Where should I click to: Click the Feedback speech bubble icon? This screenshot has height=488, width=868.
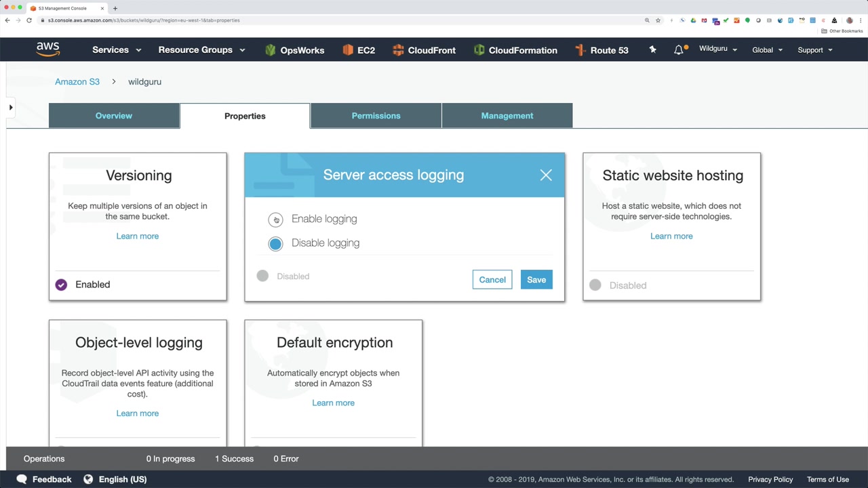22,479
